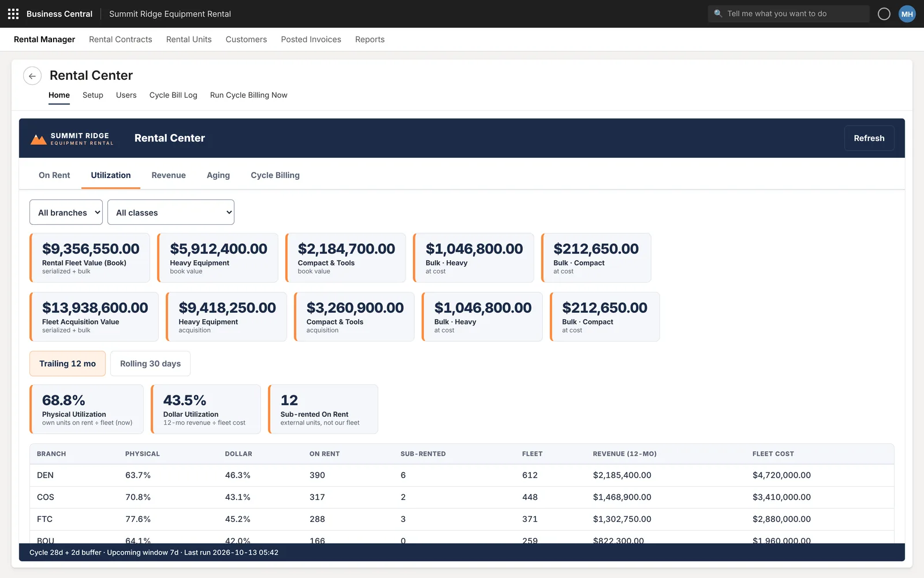This screenshot has height=578, width=924.
Task: Click the Physical Utilization 68.8% card
Action: click(x=87, y=409)
